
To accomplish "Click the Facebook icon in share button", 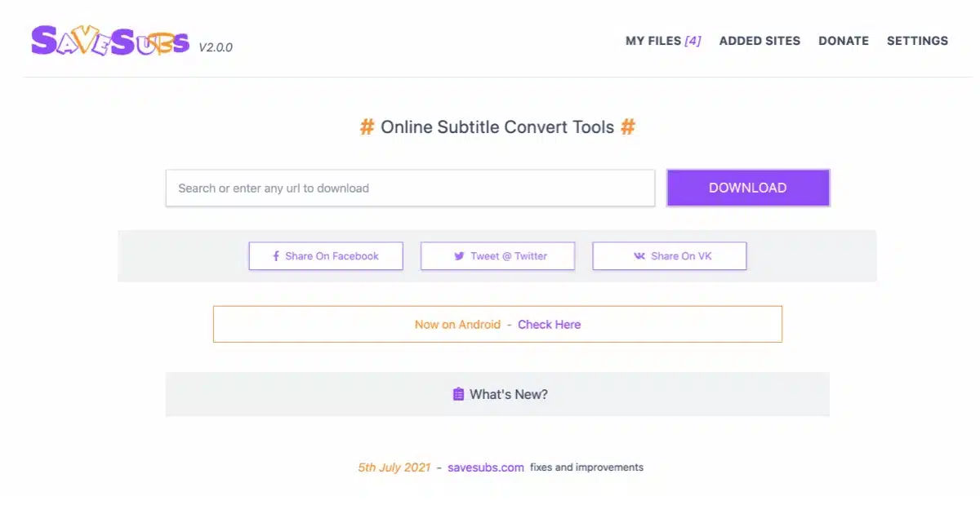I will pos(276,256).
